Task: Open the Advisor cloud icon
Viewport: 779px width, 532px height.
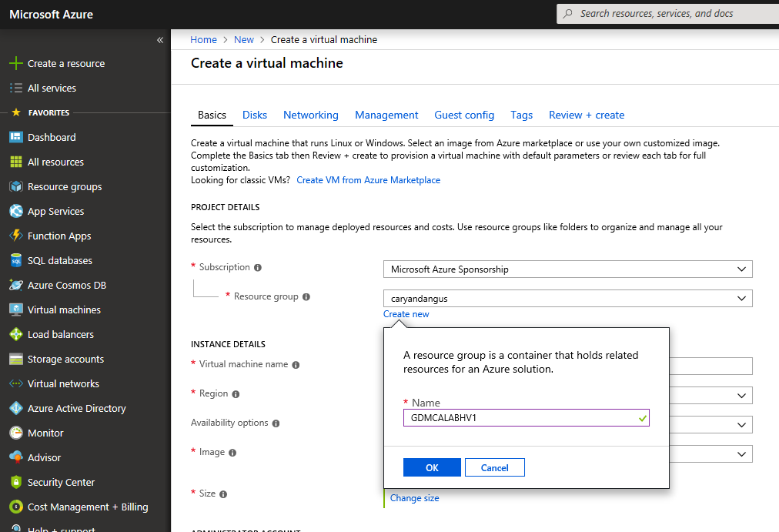Action: pyautogui.click(x=16, y=457)
